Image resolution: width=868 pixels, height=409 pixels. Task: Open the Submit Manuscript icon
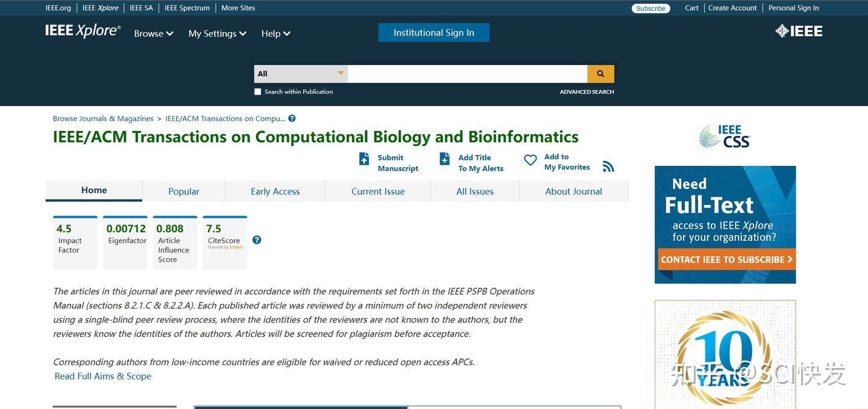(x=364, y=159)
